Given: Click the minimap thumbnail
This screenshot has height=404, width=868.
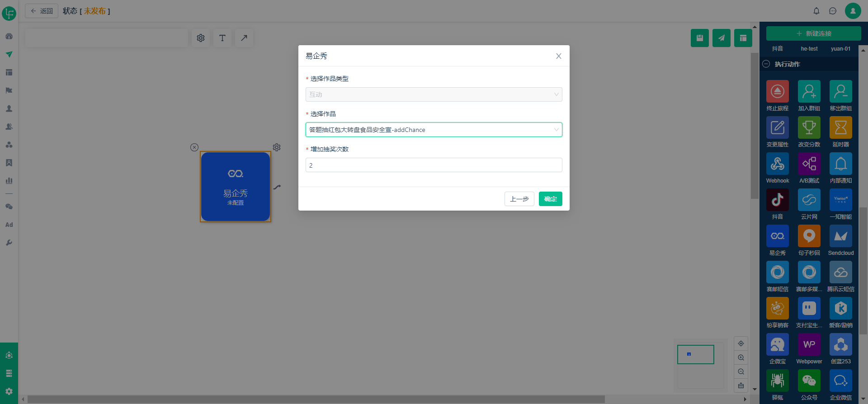Looking at the screenshot, I should [696, 354].
